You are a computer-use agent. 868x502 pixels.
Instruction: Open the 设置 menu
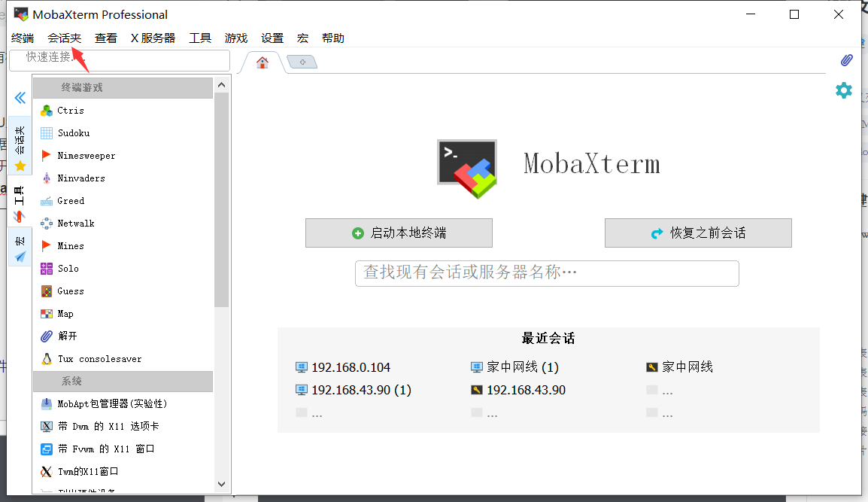pos(272,38)
